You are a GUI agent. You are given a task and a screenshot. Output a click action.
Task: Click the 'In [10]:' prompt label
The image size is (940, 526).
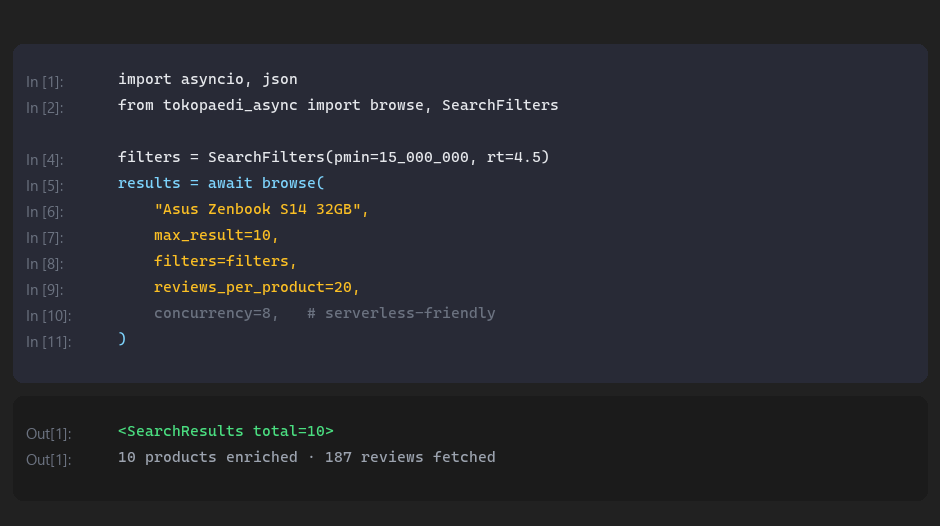[x=49, y=315]
